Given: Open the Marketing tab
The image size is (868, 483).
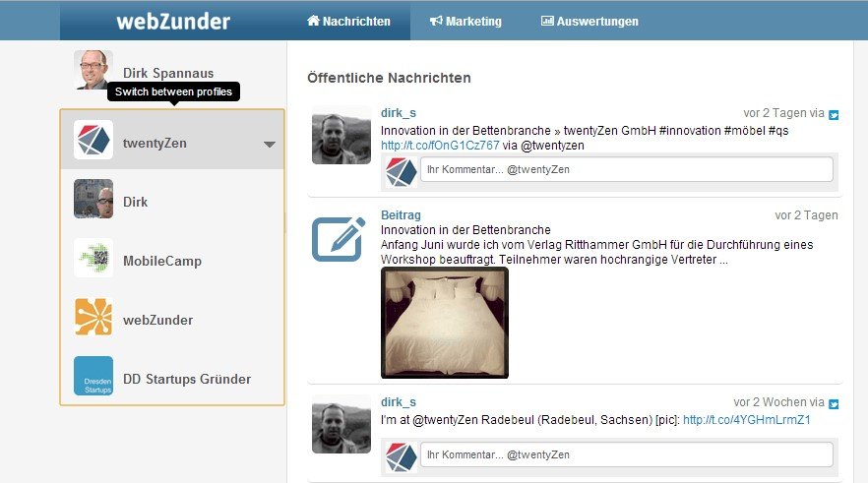Looking at the screenshot, I should 465,21.
